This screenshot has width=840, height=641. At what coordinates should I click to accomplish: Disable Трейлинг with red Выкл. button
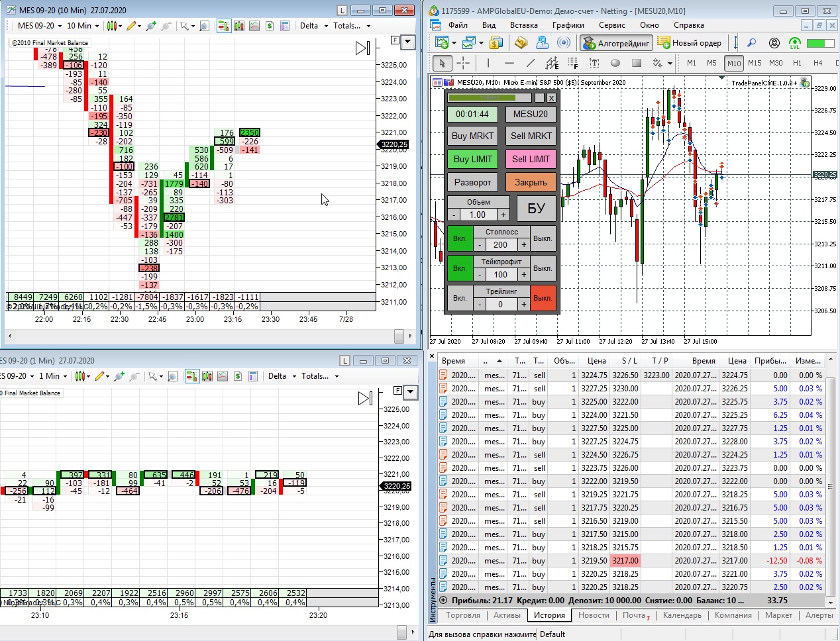click(543, 298)
